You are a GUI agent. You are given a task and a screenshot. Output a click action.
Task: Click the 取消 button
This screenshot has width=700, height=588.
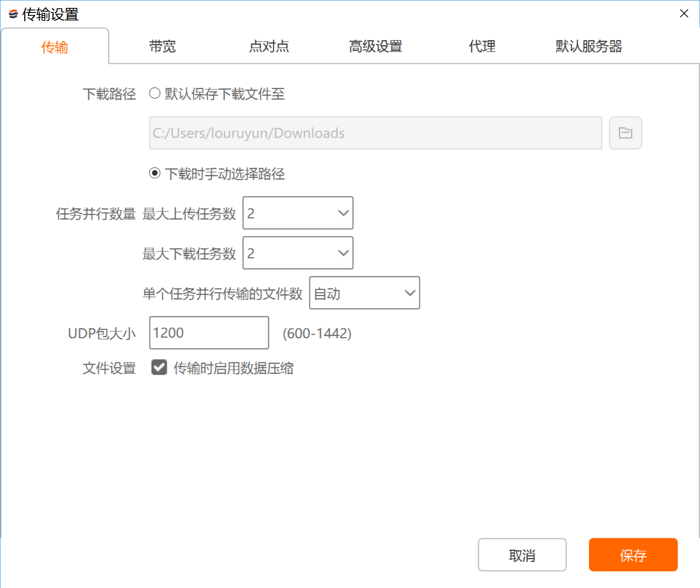pyautogui.click(x=522, y=555)
